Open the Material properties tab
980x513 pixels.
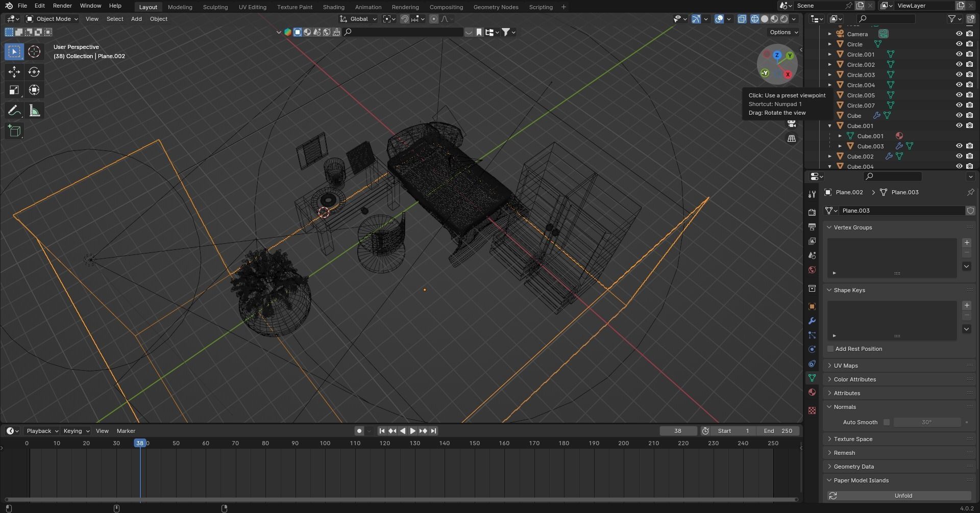click(x=812, y=392)
